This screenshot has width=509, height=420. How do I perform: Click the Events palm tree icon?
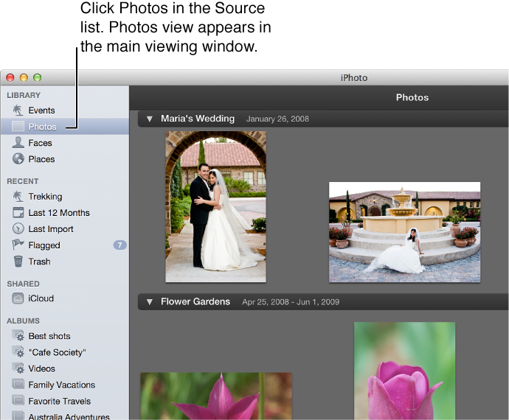(x=18, y=111)
